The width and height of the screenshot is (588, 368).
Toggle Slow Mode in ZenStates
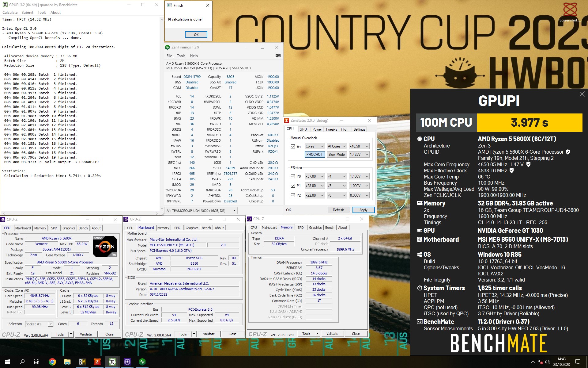[337, 154]
